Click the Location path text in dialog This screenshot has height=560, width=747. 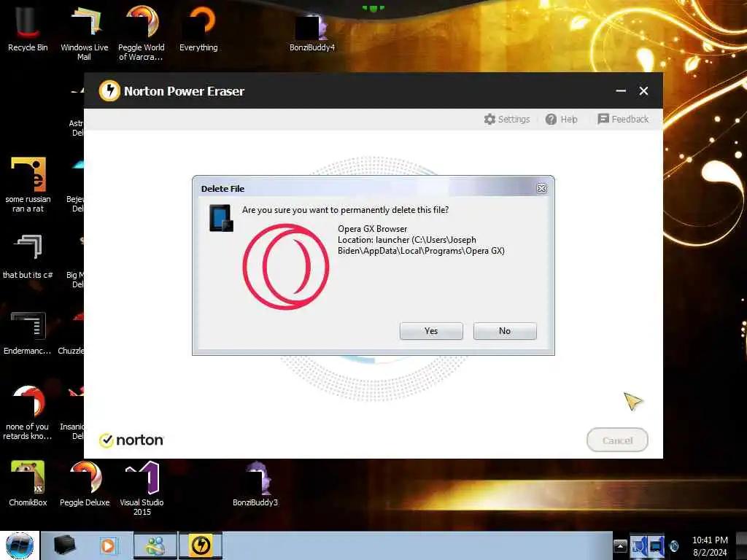tap(421, 245)
